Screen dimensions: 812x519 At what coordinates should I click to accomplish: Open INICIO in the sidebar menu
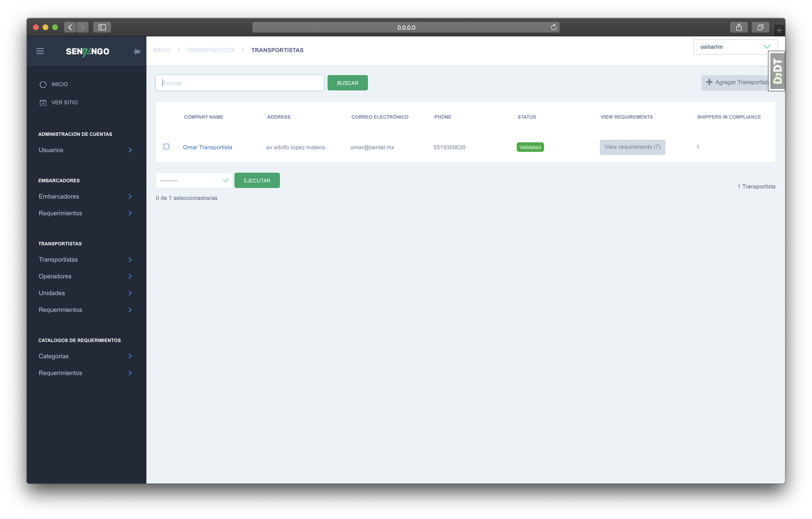click(x=59, y=84)
